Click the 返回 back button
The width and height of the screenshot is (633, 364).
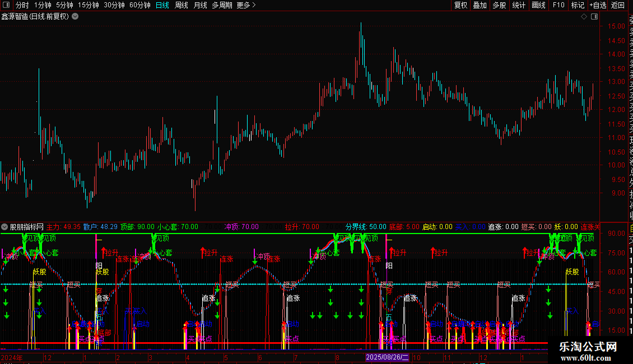[x=618, y=5]
